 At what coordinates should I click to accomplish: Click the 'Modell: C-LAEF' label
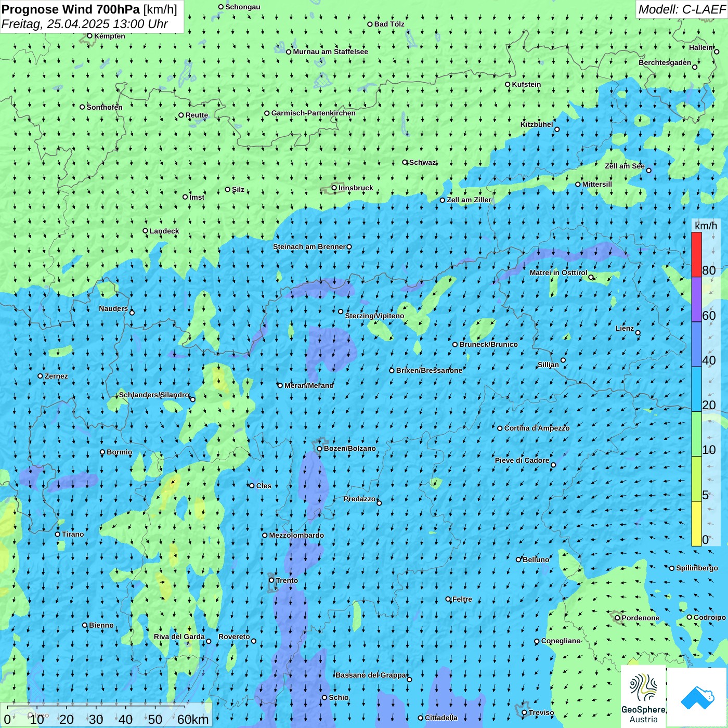coord(681,9)
